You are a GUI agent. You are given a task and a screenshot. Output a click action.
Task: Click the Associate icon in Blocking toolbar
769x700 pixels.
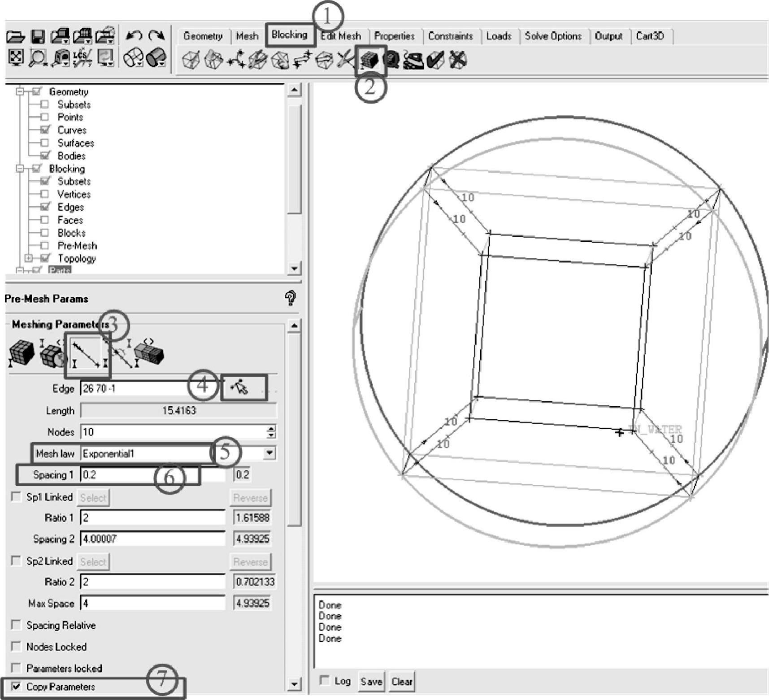pyautogui.click(x=280, y=60)
